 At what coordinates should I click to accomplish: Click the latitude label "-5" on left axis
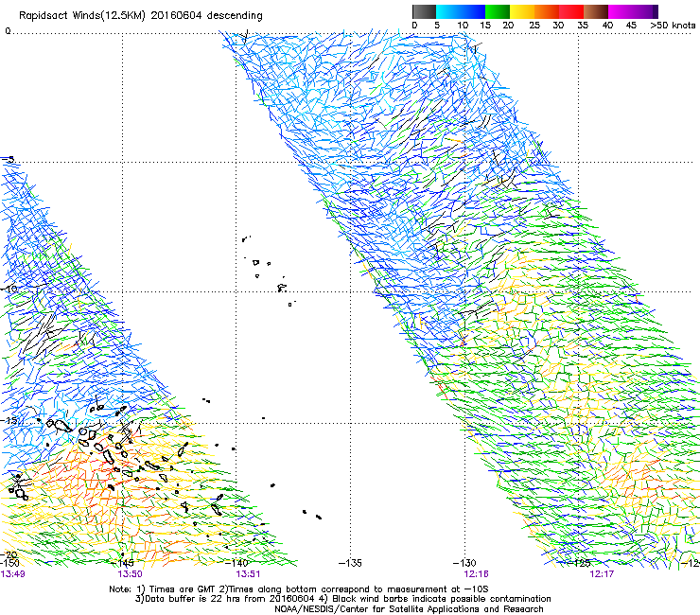coord(8,160)
